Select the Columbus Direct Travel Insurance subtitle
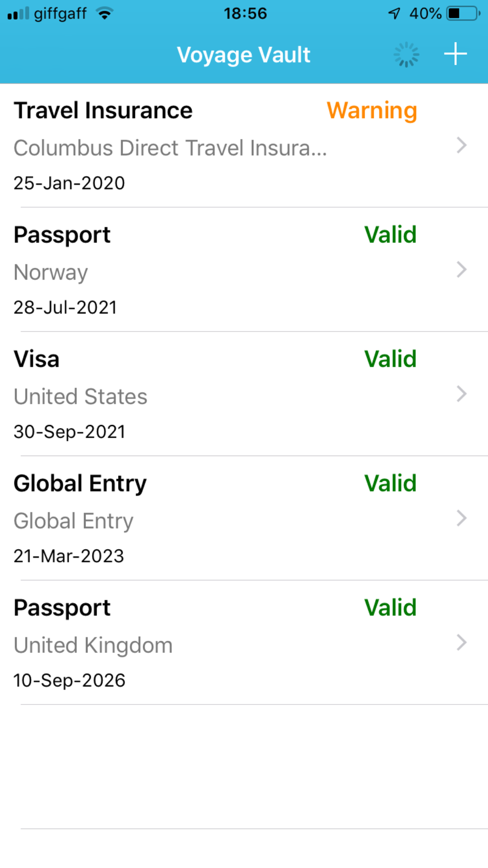This screenshot has width=488, height=868. coord(170,148)
